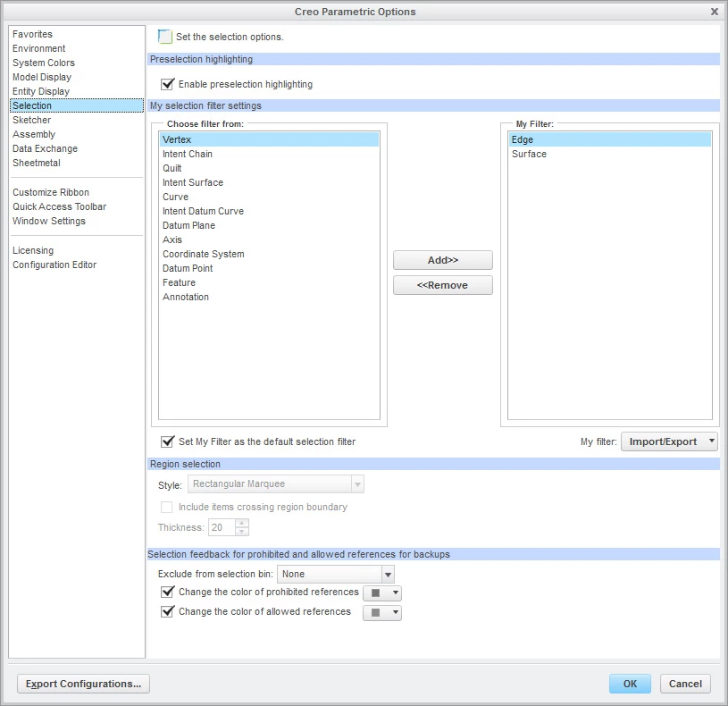Viewport: 728px width, 706px height.
Task: Open the My filter Import/Export dropdown
Action: click(669, 441)
